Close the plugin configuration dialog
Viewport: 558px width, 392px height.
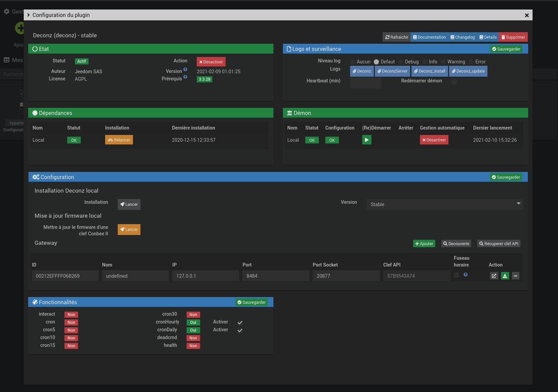tap(526, 15)
